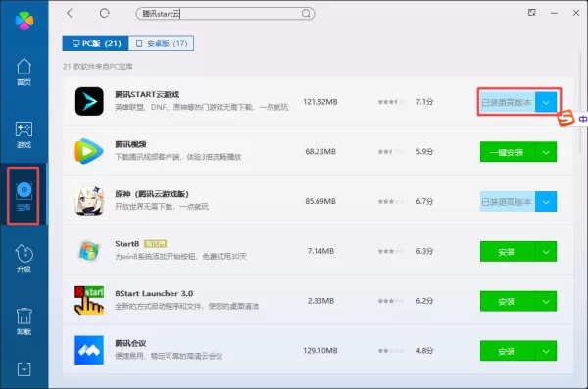Open the Start8 title link
Viewport: 588px width, 389px height.
[127, 243]
